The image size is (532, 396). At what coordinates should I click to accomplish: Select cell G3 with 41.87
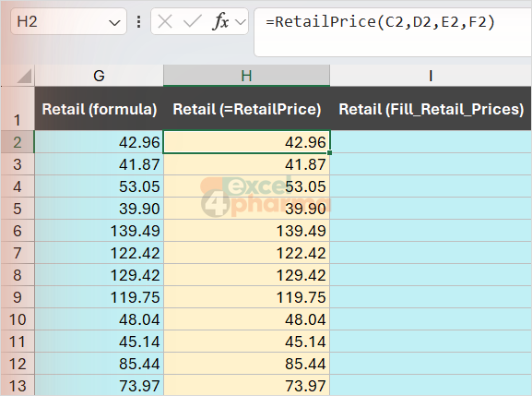tap(99, 164)
